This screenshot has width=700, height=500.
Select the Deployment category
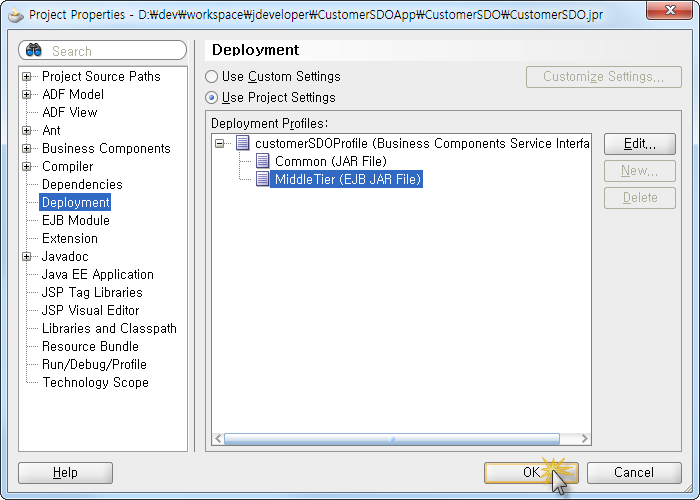coord(75,202)
